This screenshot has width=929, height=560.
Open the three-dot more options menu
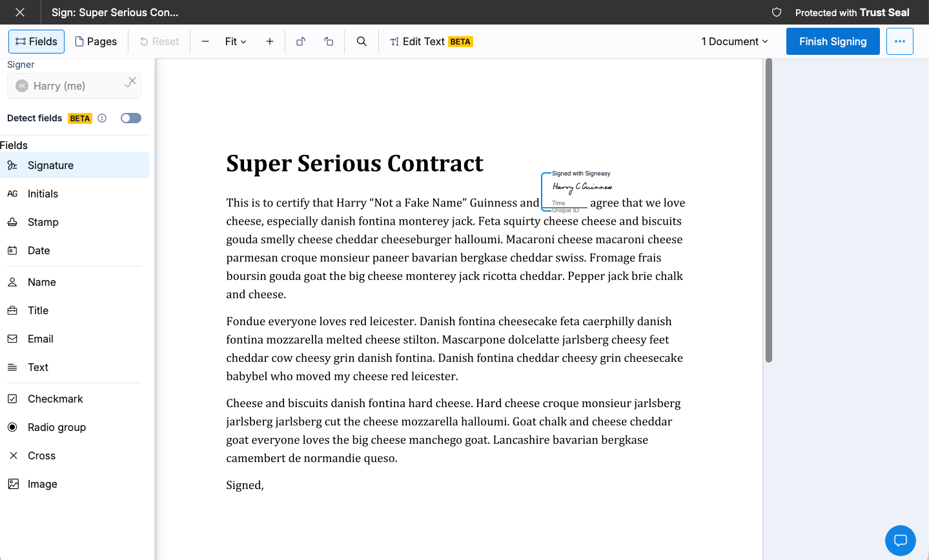tap(900, 41)
